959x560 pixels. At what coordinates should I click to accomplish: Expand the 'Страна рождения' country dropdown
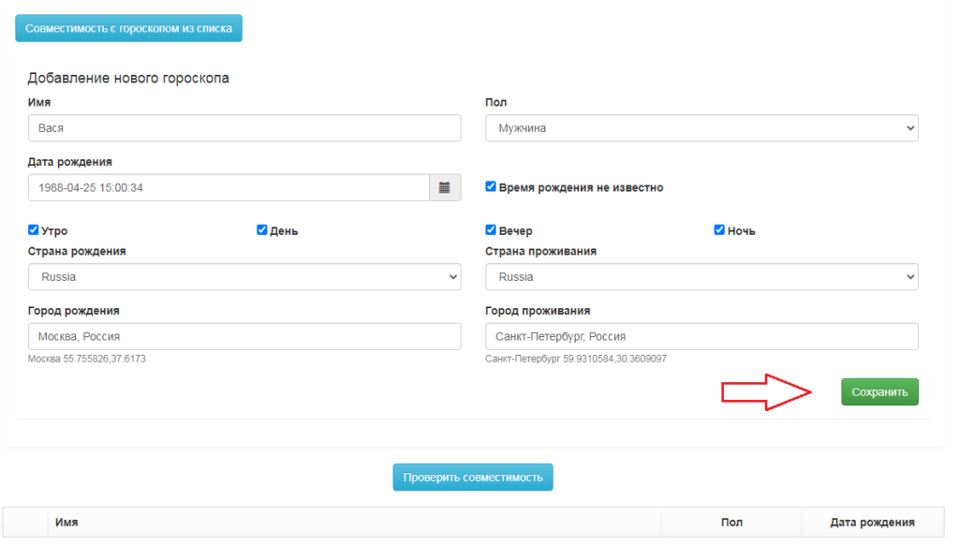[243, 277]
